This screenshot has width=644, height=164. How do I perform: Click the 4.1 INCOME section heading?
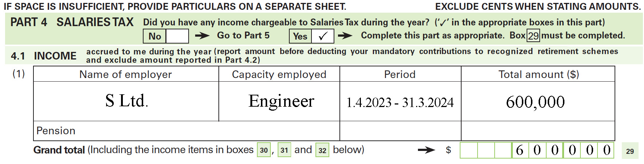coord(44,56)
